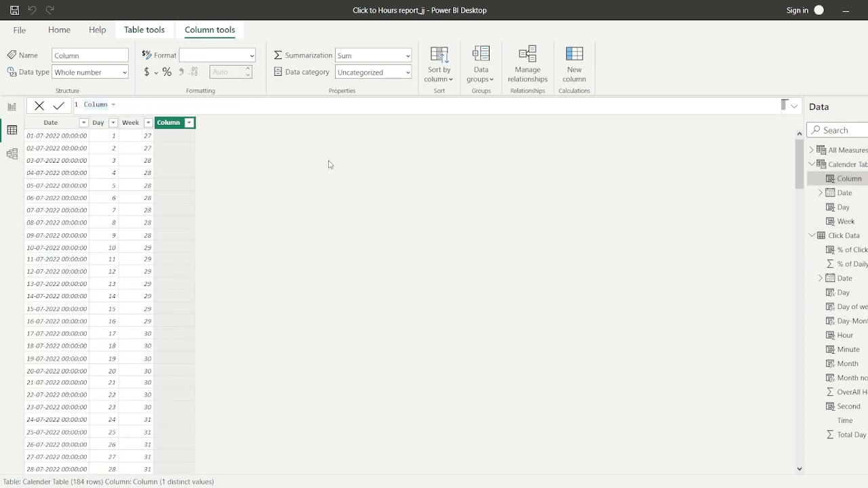Select Hour field in Click Data
This screenshot has width=868, height=488.
coord(845,335)
